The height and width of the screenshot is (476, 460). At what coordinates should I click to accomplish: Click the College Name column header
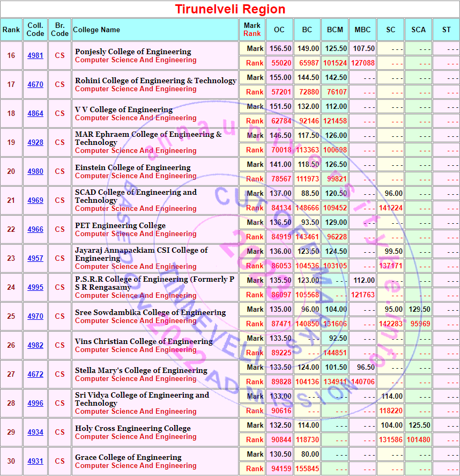[97, 30]
